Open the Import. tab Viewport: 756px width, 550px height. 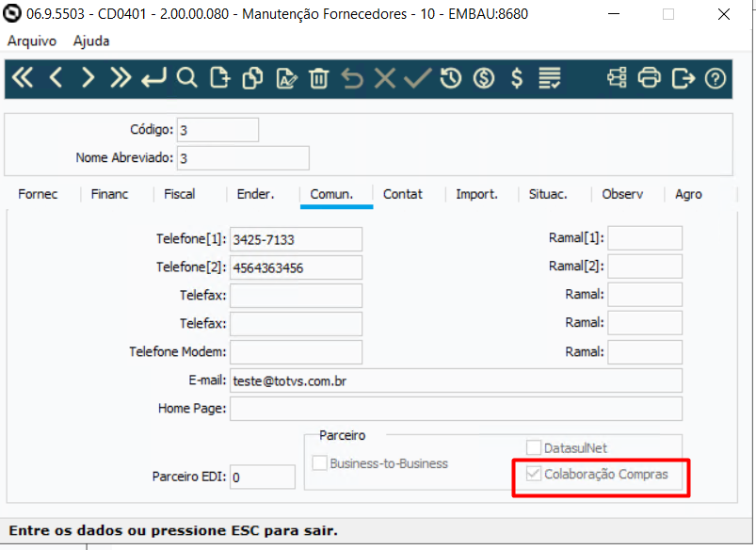tap(476, 194)
